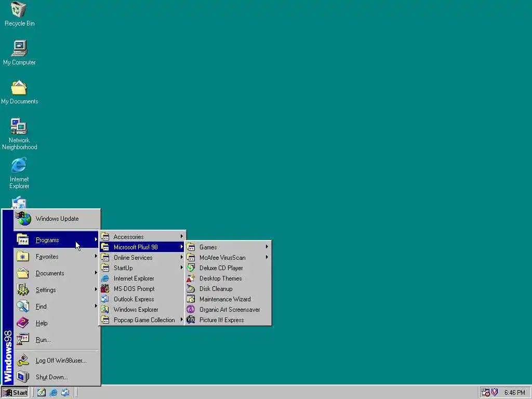Open Help from the Start menu
The image size is (532, 399).
(x=56, y=323)
